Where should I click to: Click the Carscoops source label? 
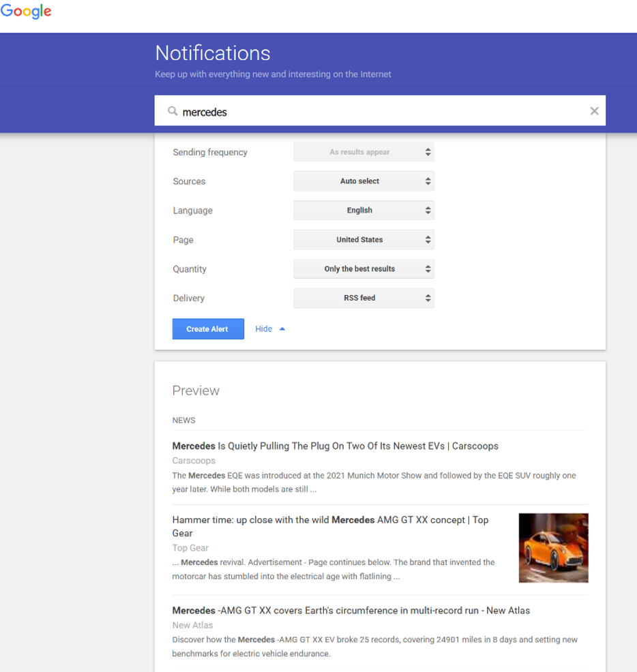pyautogui.click(x=194, y=461)
